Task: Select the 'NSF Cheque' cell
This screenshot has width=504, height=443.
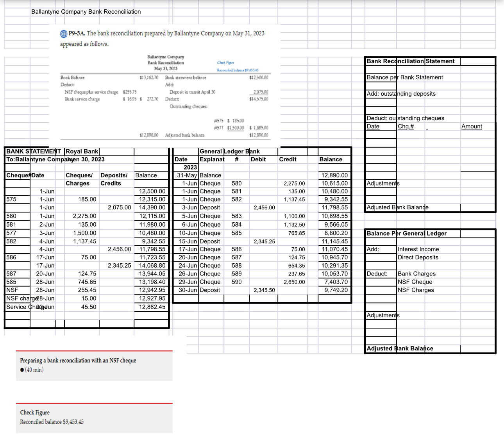Action: coord(415,282)
